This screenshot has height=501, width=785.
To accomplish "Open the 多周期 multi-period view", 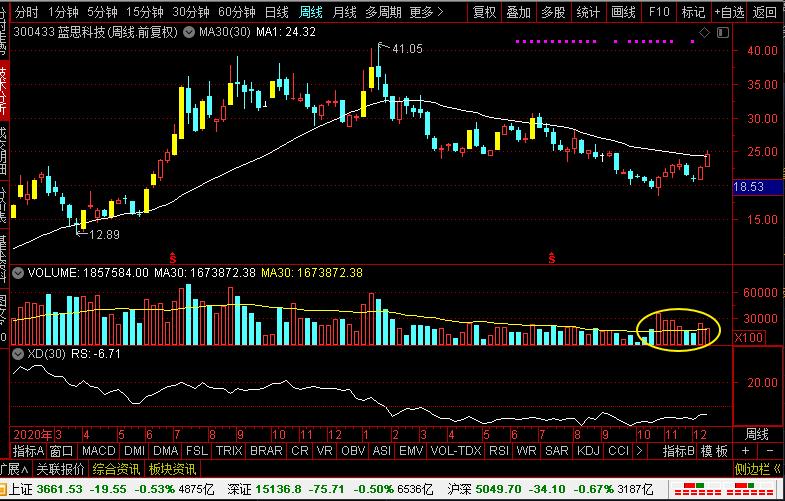I will click(x=383, y=12).
